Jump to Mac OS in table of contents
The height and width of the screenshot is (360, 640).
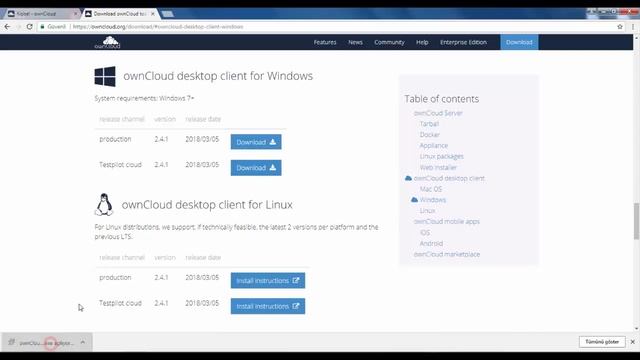(x=431, y=189)
